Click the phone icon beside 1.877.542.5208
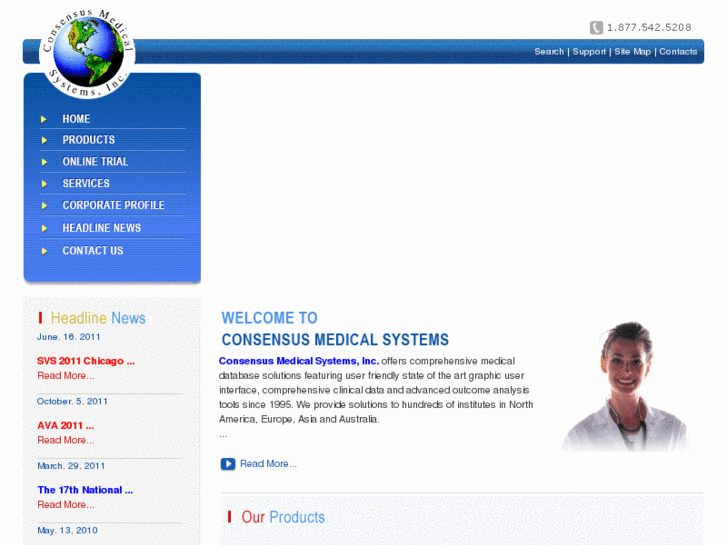Image resolution: width=727 pixels, height=545 pixels. coord(596,27)
